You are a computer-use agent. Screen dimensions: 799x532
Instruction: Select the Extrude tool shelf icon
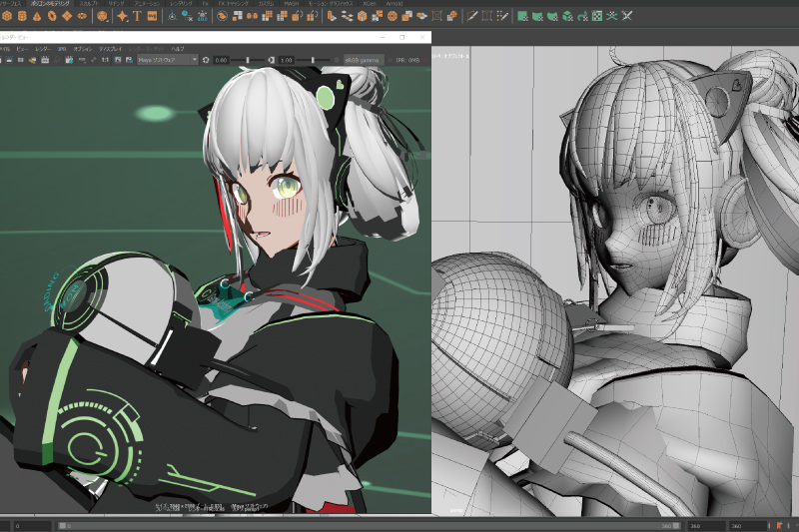point(332,16)
